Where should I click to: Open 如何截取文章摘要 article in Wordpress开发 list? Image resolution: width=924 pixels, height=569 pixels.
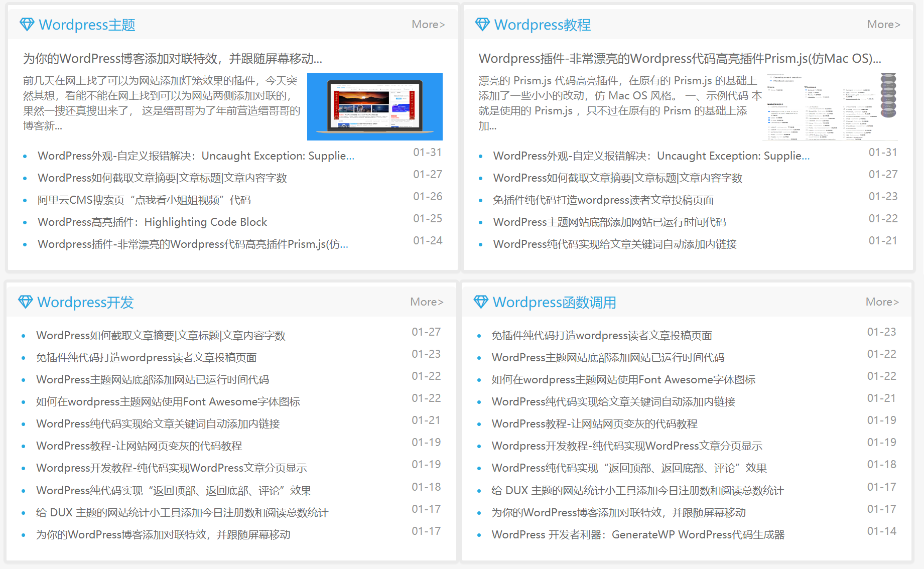pos(161,336)
